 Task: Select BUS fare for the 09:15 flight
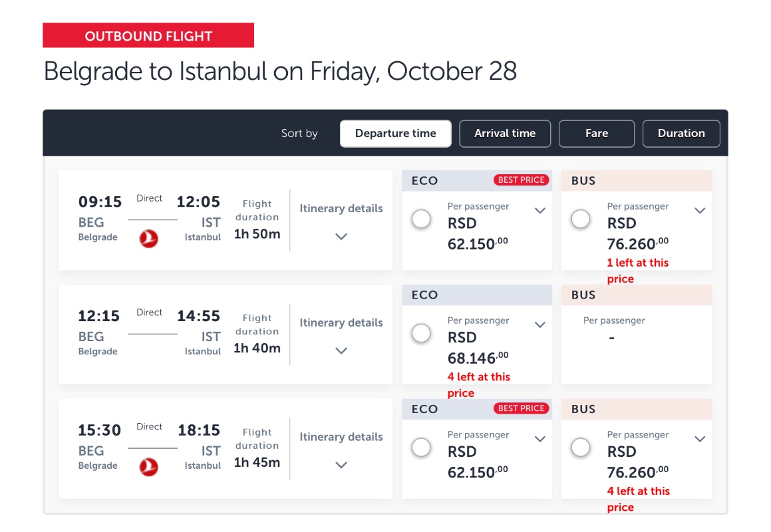[581, 219]
